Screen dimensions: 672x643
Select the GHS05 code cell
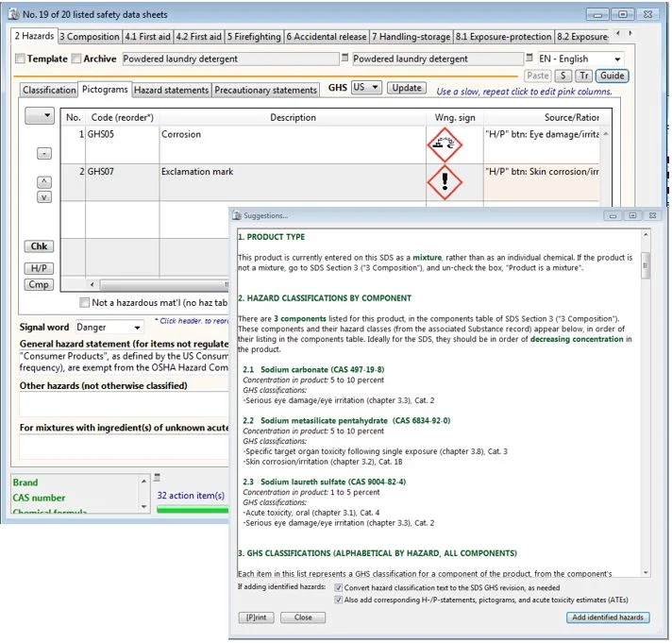pyautogui.click(x=122, y=144)
